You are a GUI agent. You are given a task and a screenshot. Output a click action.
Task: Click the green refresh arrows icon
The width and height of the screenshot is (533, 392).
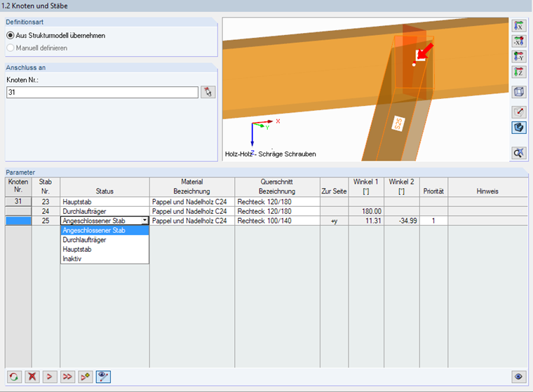click(x=14, y=377)
